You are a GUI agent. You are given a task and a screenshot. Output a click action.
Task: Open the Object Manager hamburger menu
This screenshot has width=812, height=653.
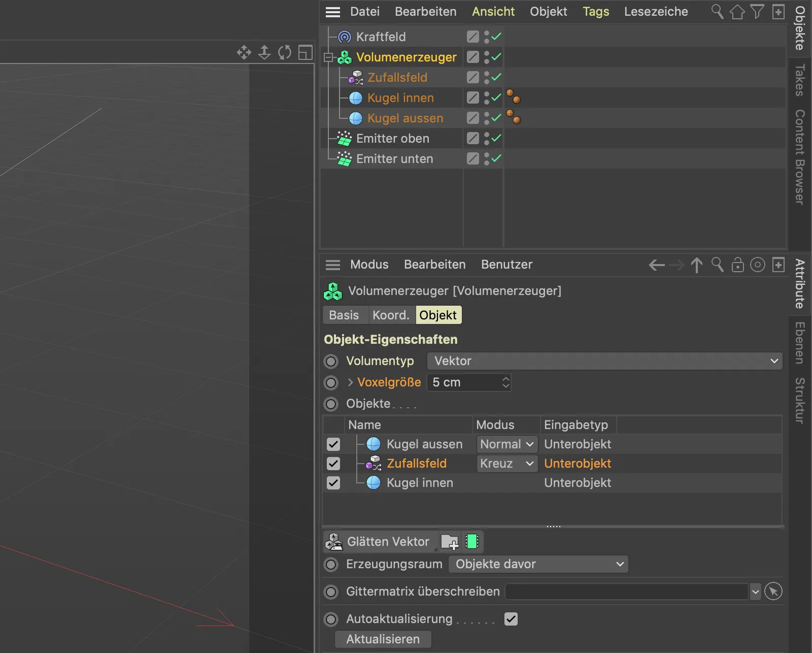click(x=333, y=12)
